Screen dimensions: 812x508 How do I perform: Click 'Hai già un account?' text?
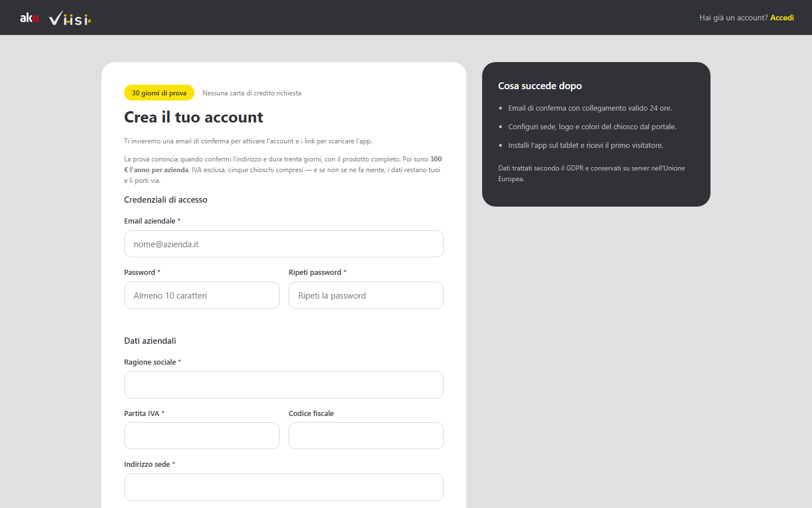pyautogui.click(x=734, y=17)
